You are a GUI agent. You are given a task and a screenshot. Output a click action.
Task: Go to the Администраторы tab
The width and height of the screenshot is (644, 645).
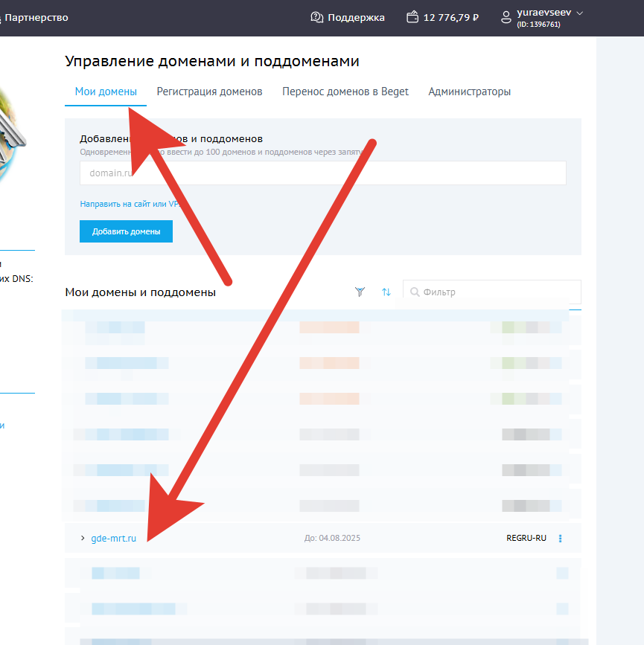point(469,92)
